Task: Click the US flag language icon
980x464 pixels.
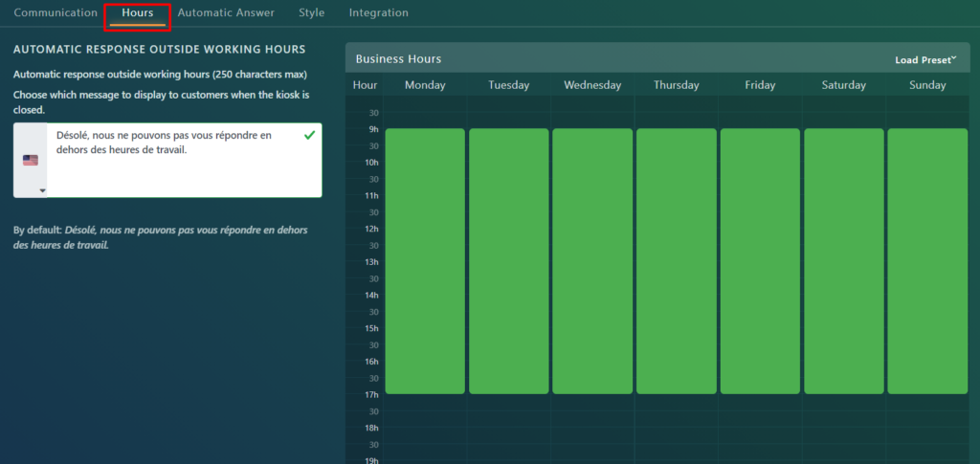Action: click(x=31, y=161)
